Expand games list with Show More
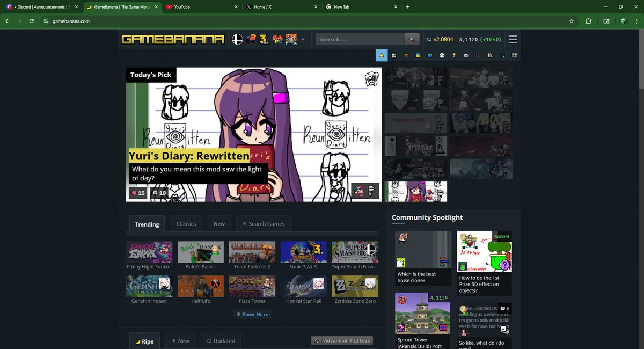 pos(252,315)
